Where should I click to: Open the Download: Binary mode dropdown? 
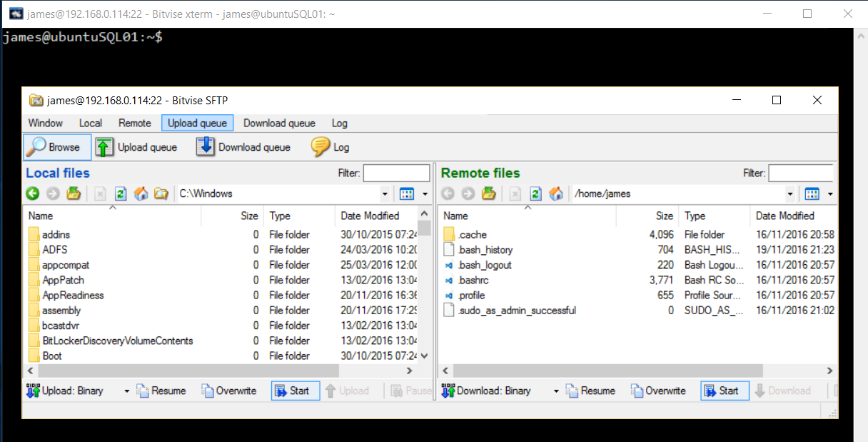coord(556,391)
